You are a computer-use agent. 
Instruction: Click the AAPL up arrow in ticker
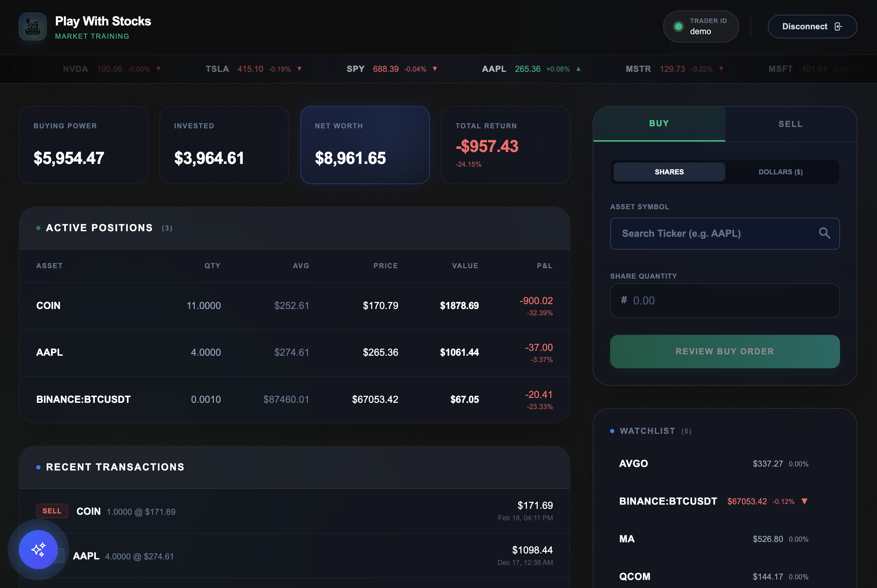point(578,69)
